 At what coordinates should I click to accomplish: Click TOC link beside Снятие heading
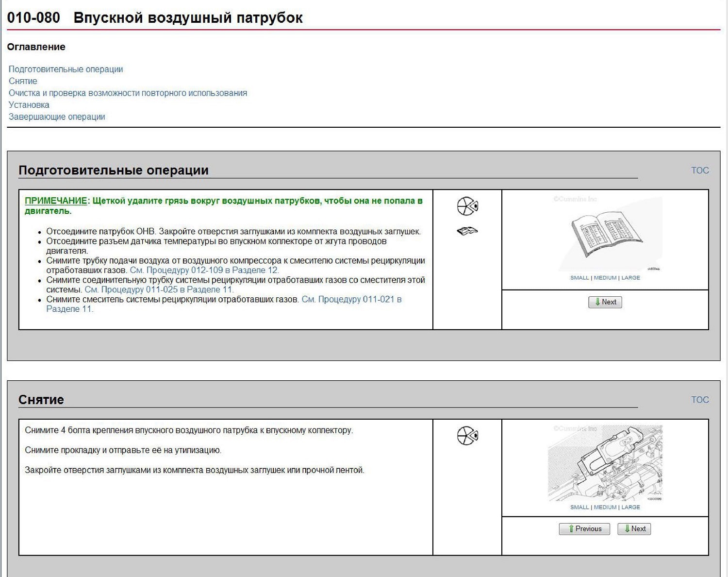(700, 400)
